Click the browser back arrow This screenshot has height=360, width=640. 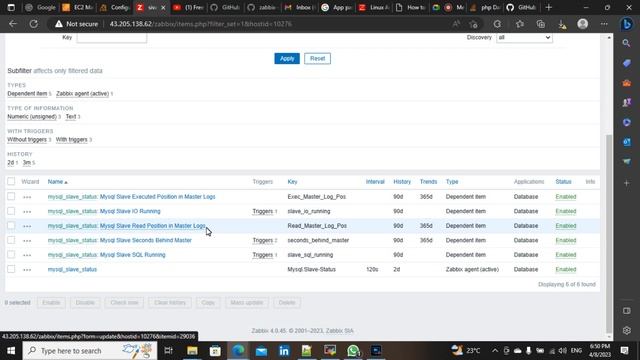[13, 24]
